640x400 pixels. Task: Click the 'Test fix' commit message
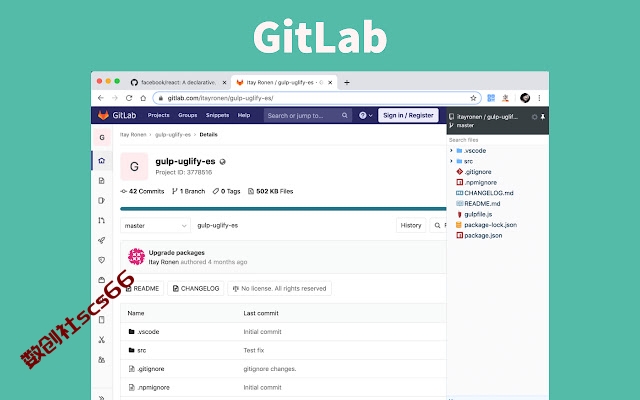point(254,350)
